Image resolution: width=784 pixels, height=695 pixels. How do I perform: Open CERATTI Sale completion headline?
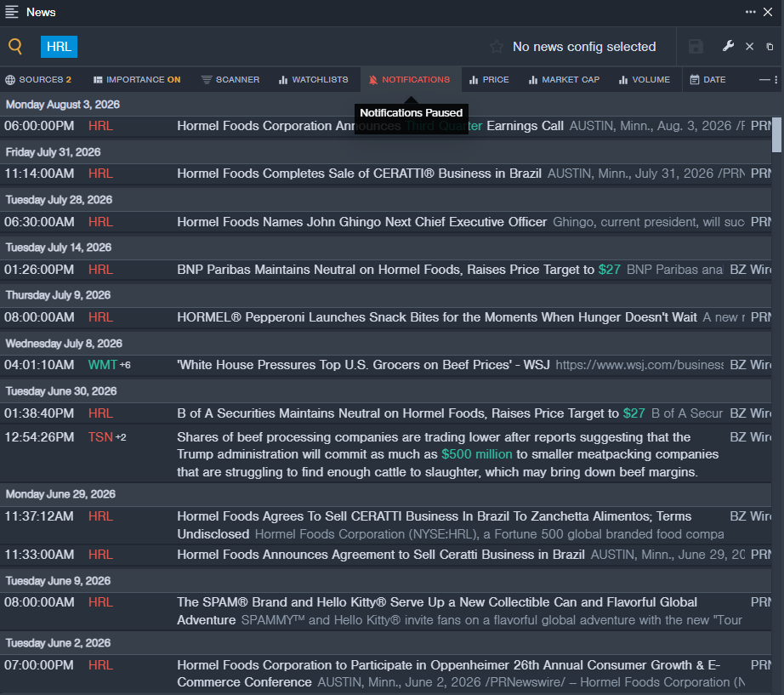[x=359, y=174]
